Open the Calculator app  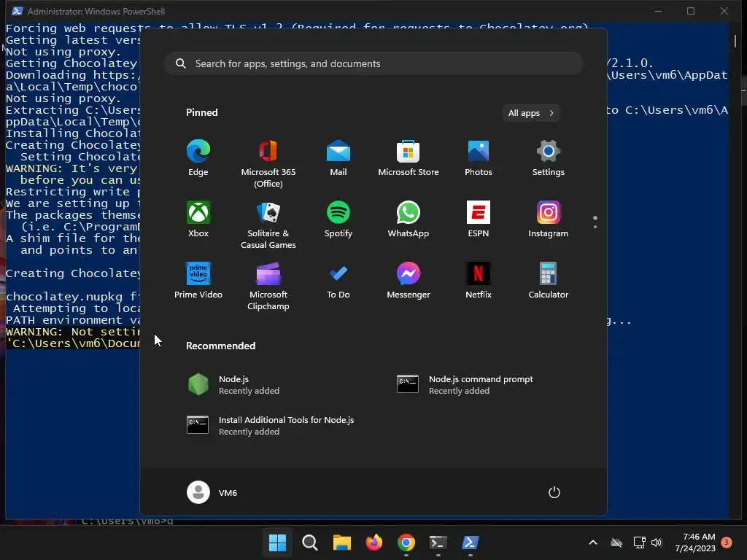pos(549,281)
